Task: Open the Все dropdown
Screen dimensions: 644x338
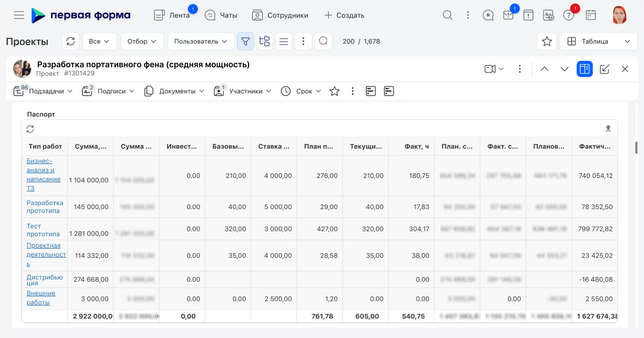Action: (99, 41)
